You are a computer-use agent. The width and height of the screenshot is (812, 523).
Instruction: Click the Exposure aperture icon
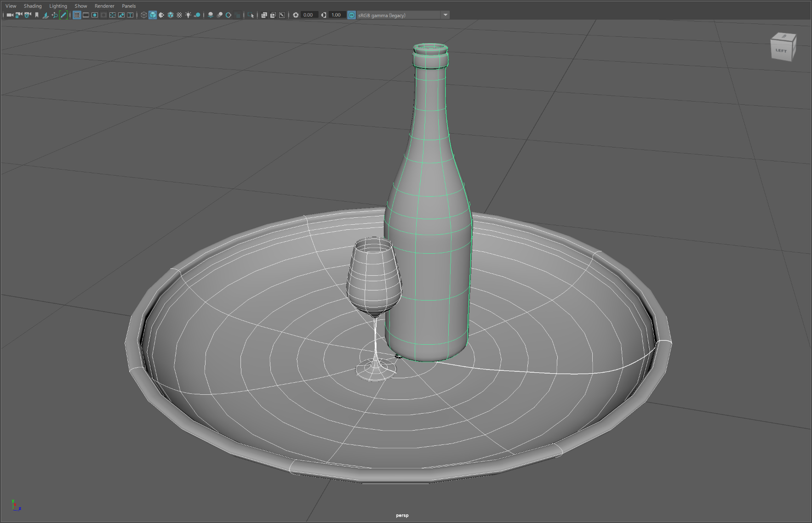click(296, 15)
